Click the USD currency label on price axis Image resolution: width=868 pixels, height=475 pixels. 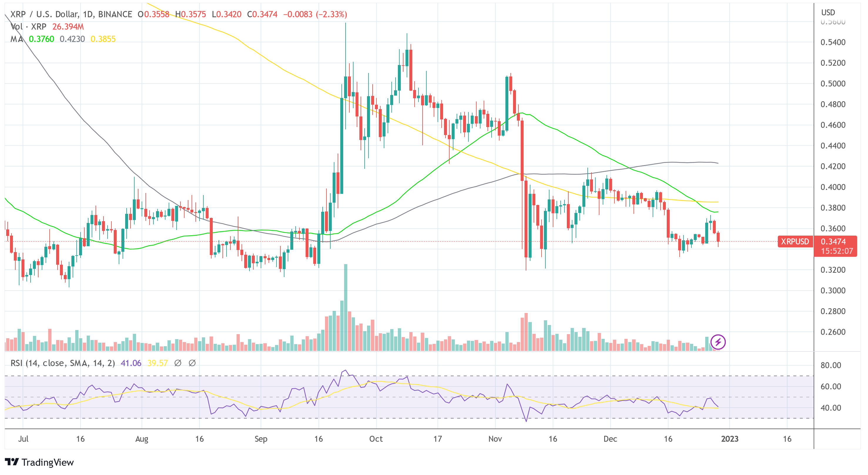click(828, 12)
